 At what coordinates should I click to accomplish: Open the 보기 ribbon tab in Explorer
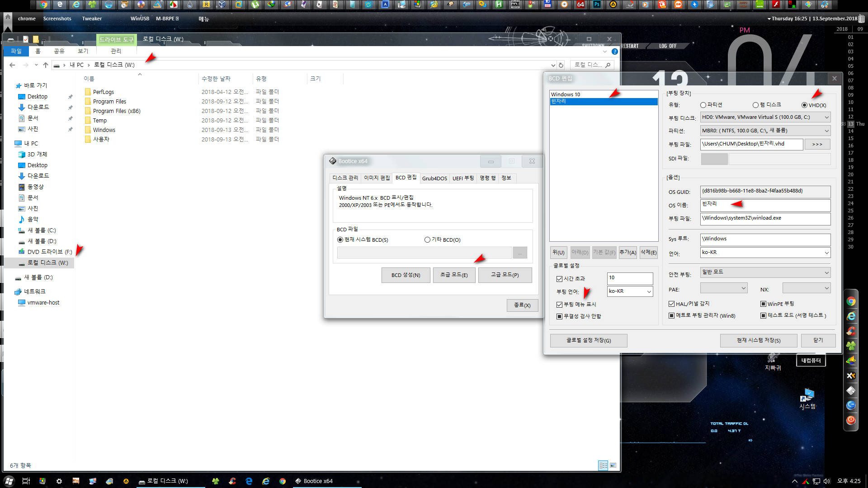(x=83, y=51)
